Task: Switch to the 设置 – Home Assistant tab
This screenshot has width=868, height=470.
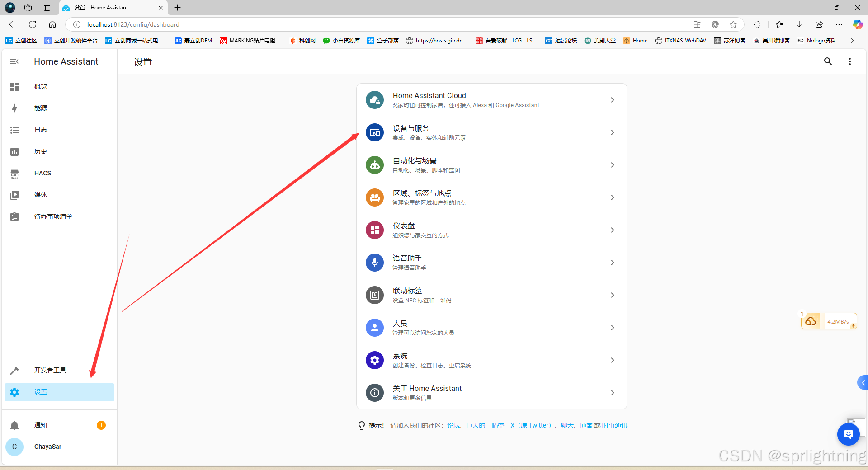Action: [x=113, y=8]
